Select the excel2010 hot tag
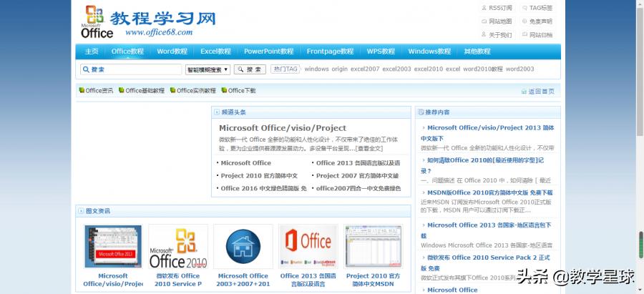Viewport: 644px width, 294px height. (429, 69)
